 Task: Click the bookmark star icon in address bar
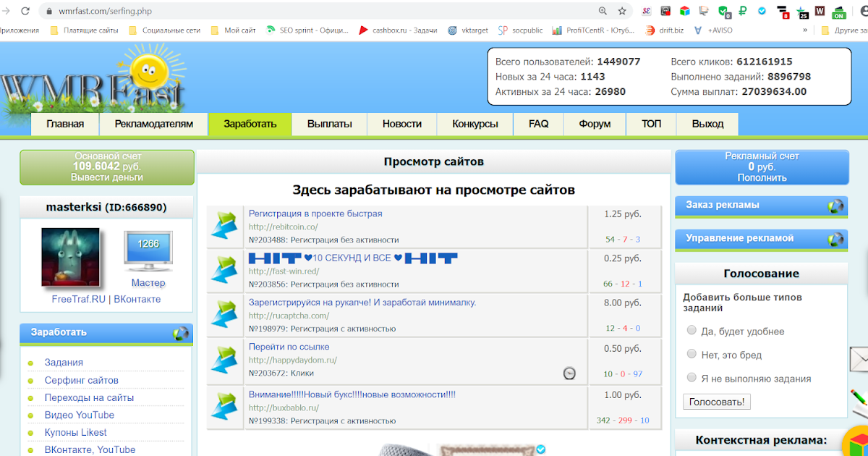[622, 11]
